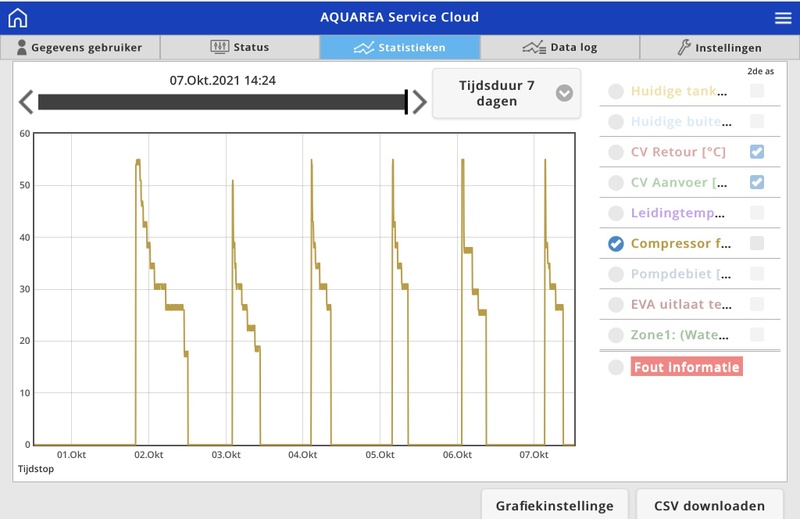Click the Data log graph icon
The width and height of the screenshot is (800, 519).
(x=534, y=47)
